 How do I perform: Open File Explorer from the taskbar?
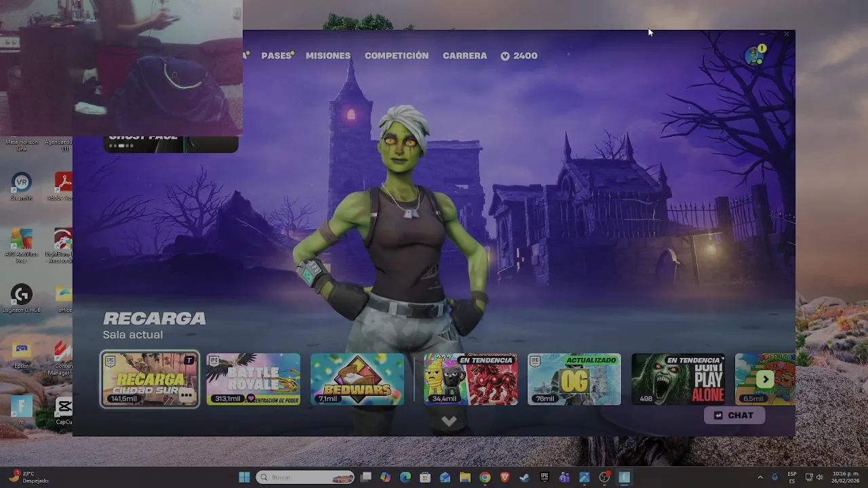tap(465, 477)
